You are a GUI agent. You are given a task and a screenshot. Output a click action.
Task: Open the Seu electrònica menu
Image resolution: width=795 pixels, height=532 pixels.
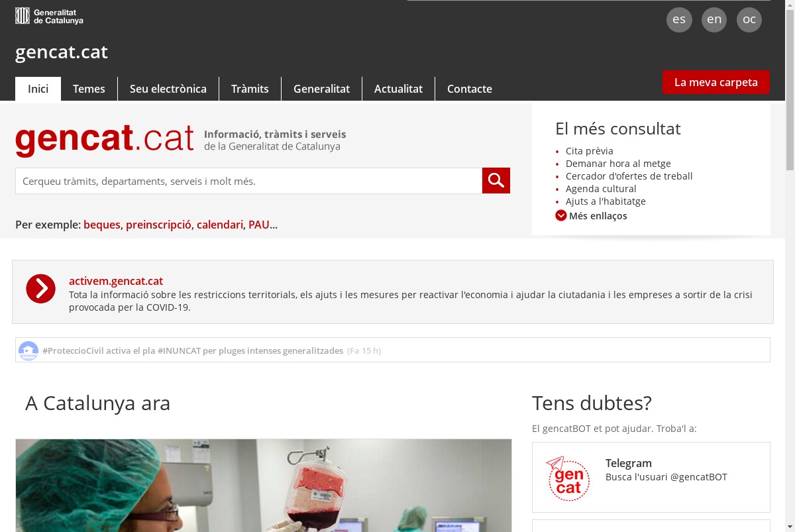(168, 89)
